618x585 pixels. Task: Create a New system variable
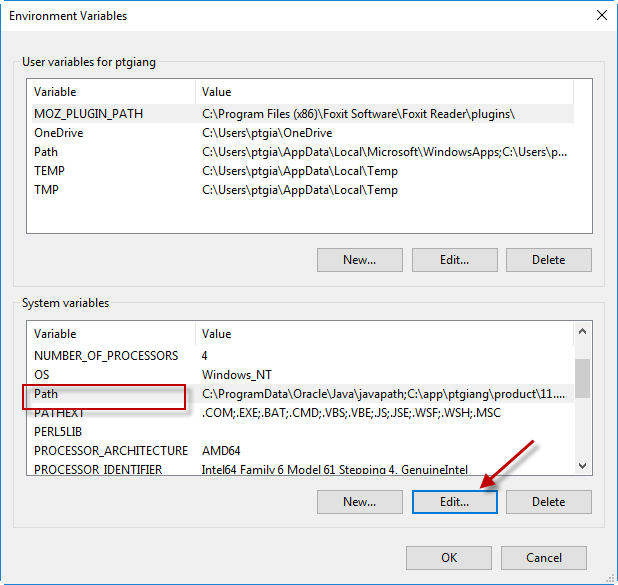[x=359, y=502]
